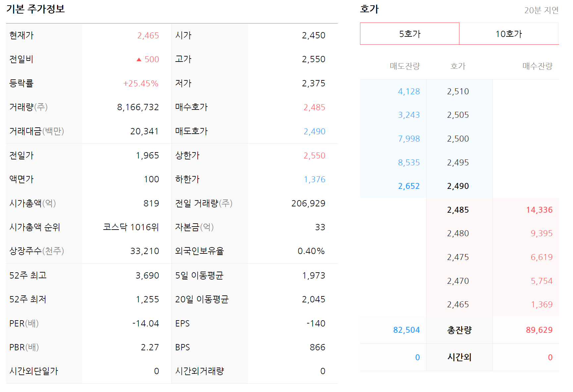Image resolution: width=573 pixels, height=392 pixels.
Task: Click low price 2,375
Action: click(x=314, y=83)
